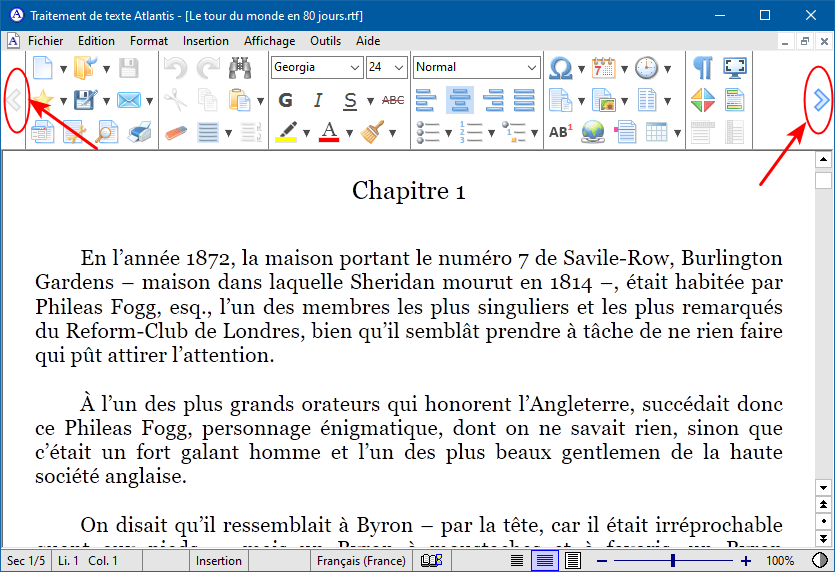
Task: Expand the numbered list dropdown arrow
Action: coord(491,133)
